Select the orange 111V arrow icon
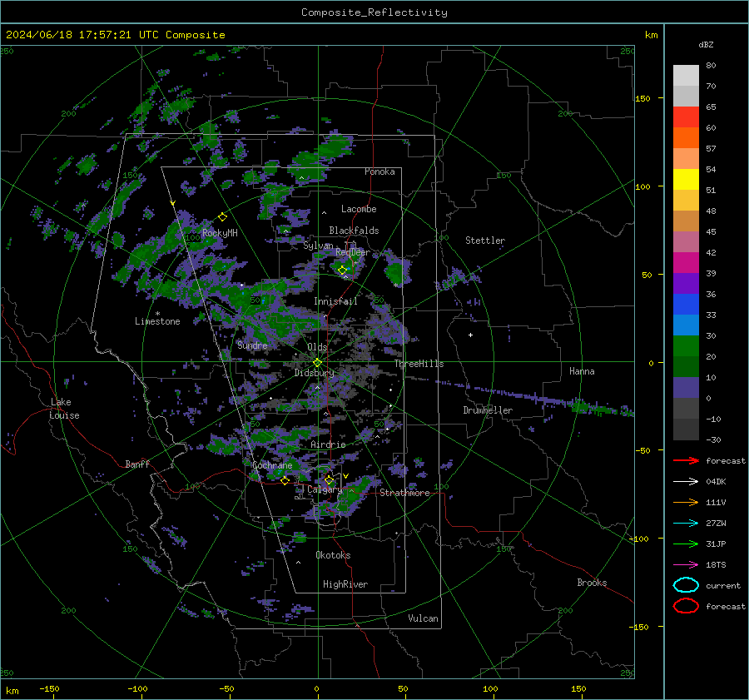 686,502
